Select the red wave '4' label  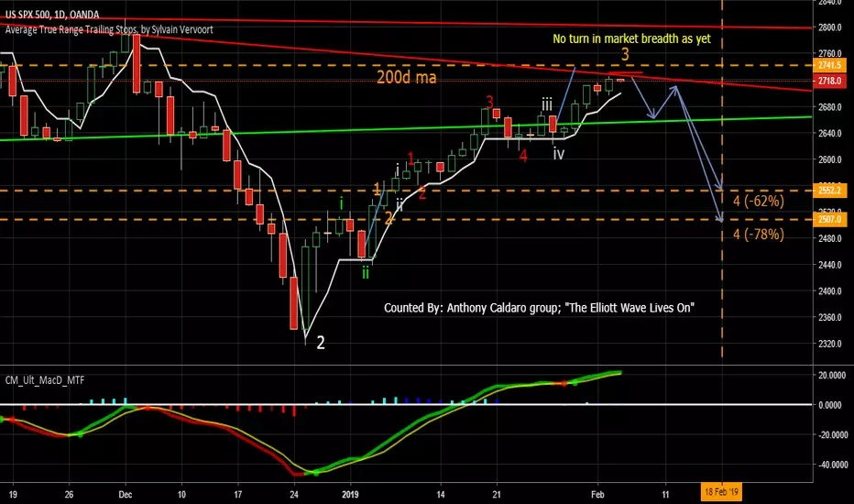(x=523, y=157)
